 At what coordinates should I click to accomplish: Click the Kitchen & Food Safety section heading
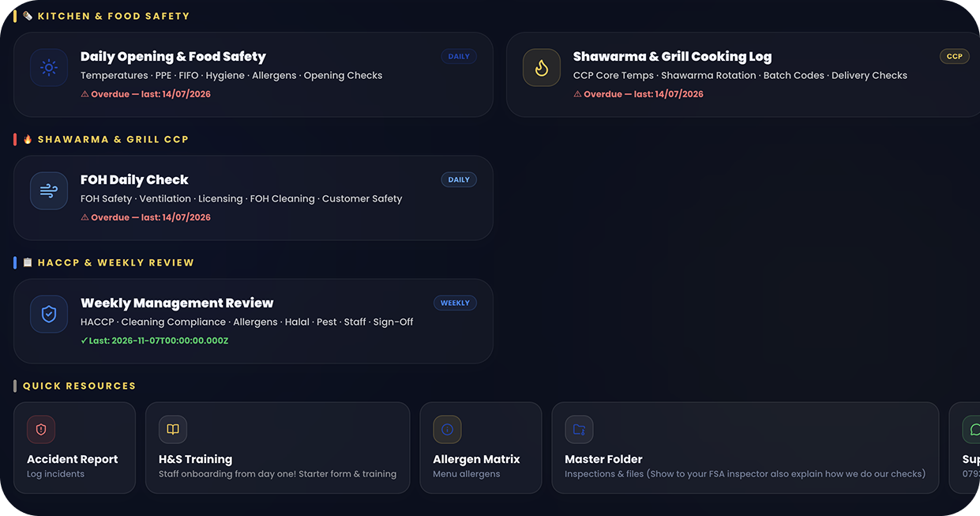point(114,16)
